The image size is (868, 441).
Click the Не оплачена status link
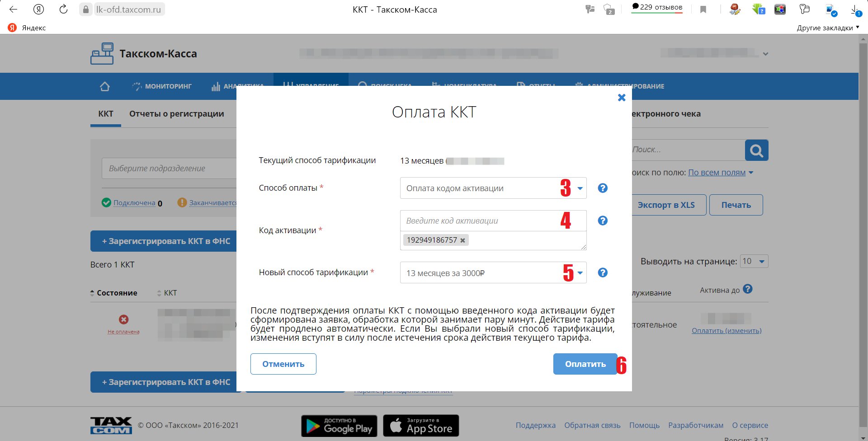[123, 332]
